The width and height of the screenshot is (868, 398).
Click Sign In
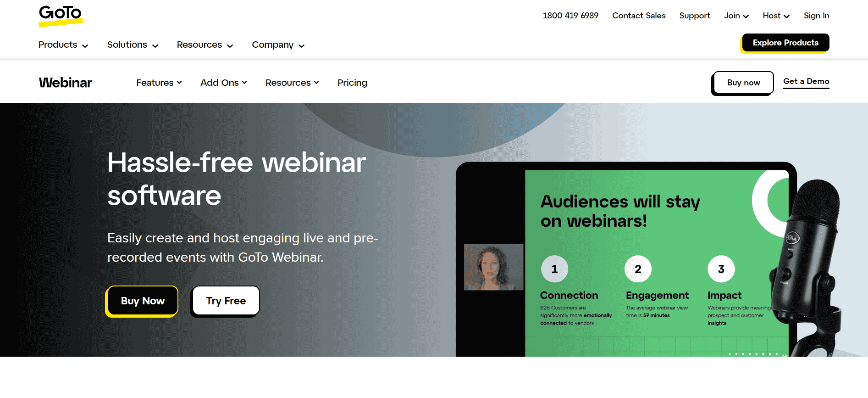coord(816,16)
